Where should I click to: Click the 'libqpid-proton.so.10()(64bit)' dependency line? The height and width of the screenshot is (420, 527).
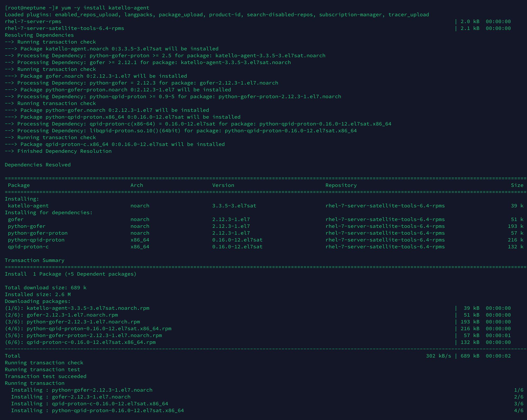(181, 131)
